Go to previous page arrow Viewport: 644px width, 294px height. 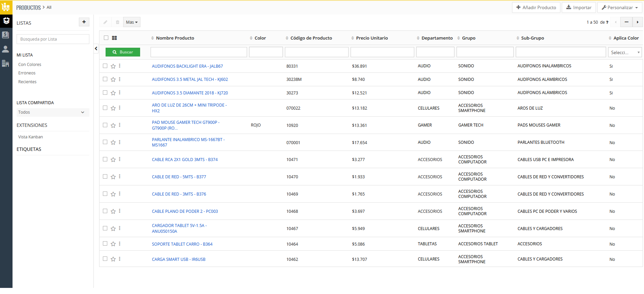pos(616,22)
